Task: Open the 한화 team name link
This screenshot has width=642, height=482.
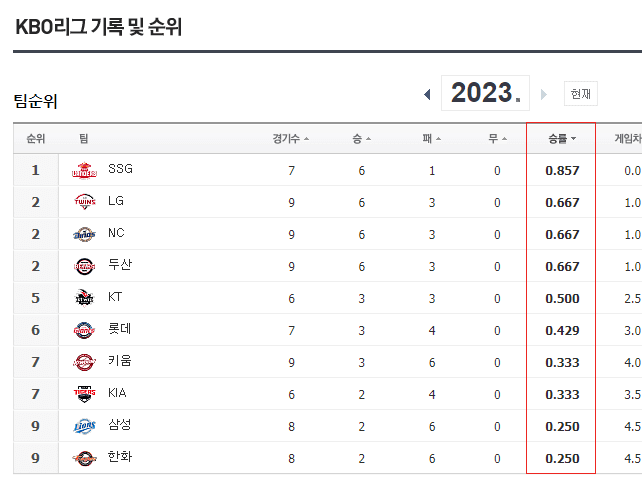Action: (120, 457)
